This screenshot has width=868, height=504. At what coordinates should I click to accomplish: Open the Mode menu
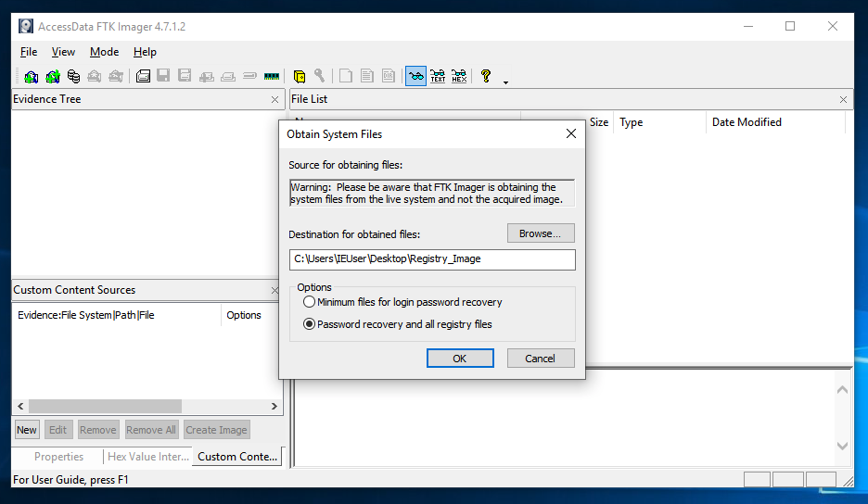click(104, 52)
